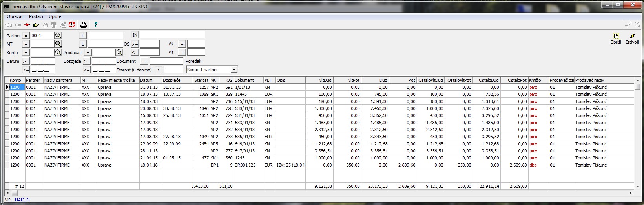Select the row with document 646/01/13
Screen dimensions: 644x205
pyautogui.click(x=320, y=144)
